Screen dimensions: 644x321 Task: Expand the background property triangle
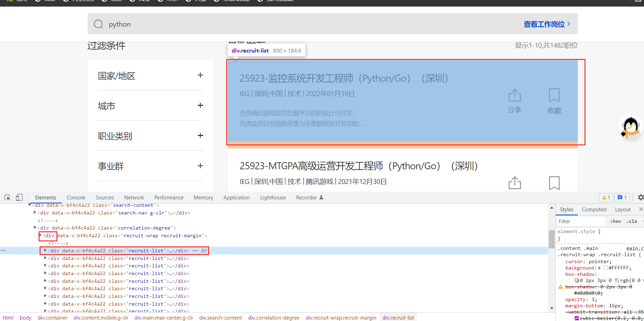coord(600,268)
